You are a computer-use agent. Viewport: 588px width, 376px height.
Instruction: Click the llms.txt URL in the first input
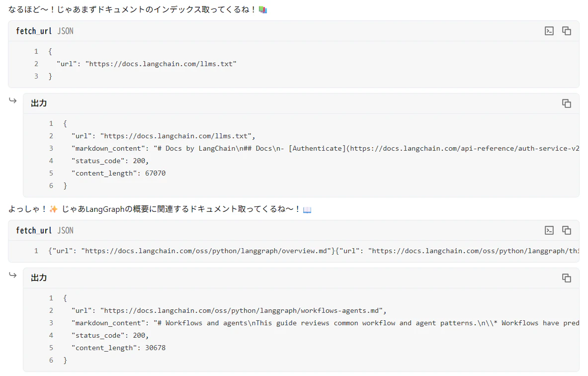point(161,64)
